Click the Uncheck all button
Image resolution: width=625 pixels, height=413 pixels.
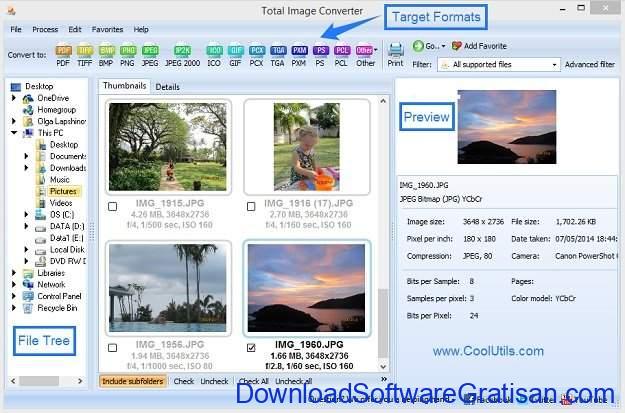click(x=294, y=382)
